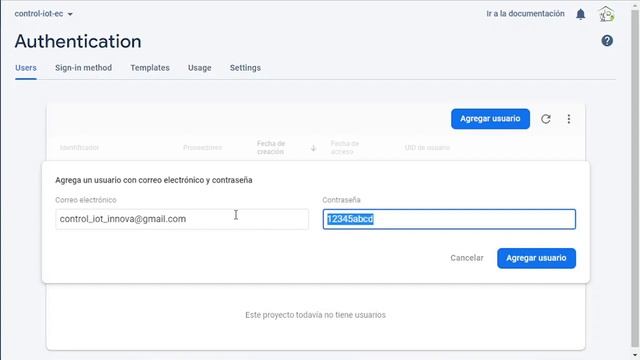The width and height of the screenshot is (640, 360).
Task: Go to the Usage tab
Action: (200, 68)
